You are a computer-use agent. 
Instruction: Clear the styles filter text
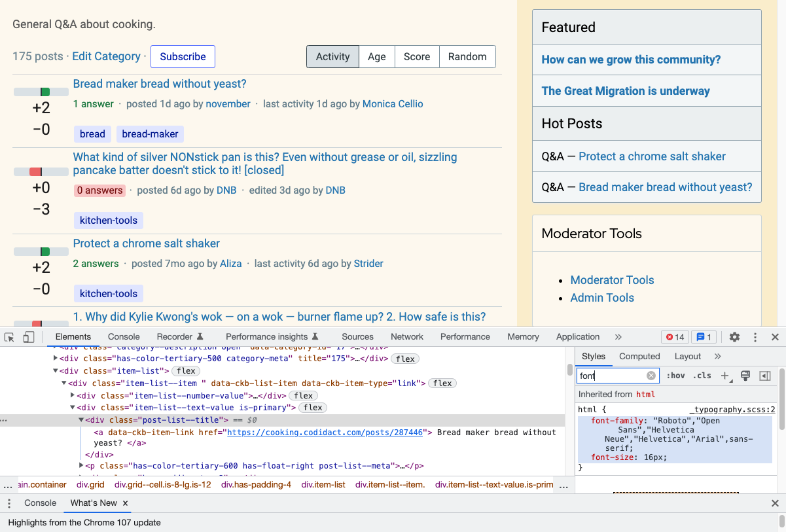pyautogui.click(x=651, y=376)
